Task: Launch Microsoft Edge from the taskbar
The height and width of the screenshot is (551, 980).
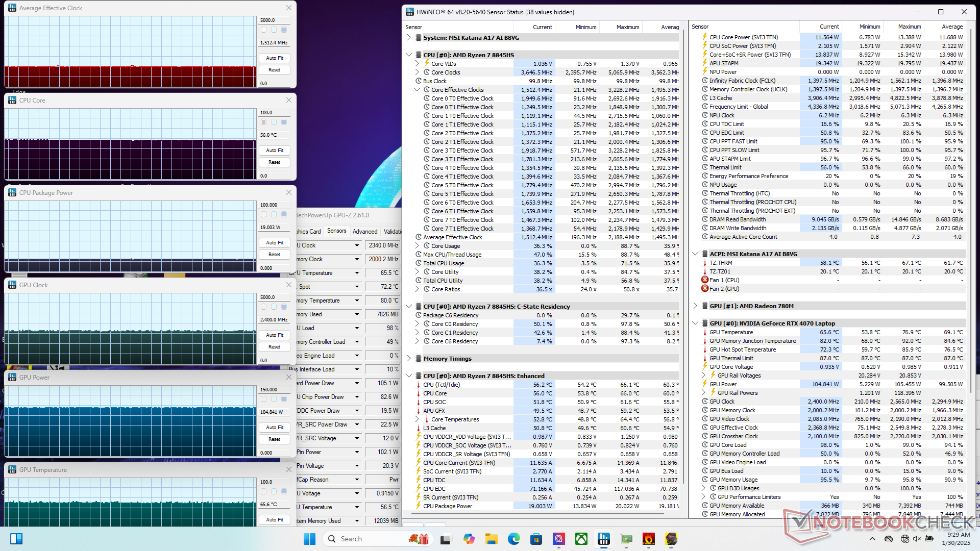Action: pyautogui.click(x=513, y=539)
